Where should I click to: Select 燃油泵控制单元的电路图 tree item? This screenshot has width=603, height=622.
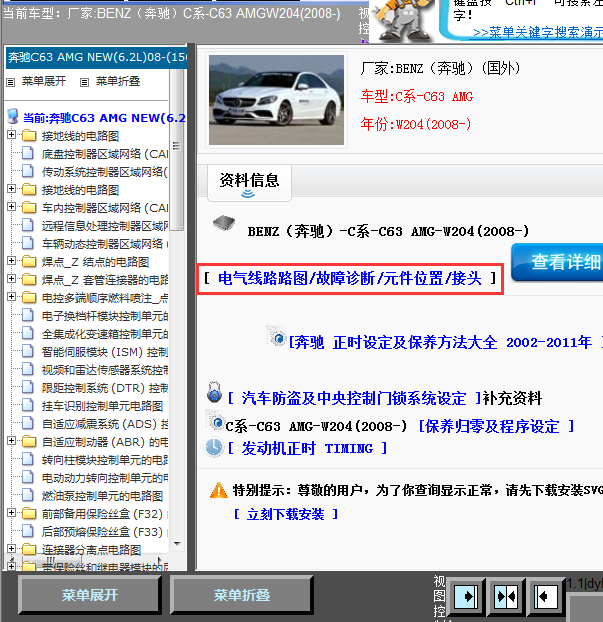(102, 496)
